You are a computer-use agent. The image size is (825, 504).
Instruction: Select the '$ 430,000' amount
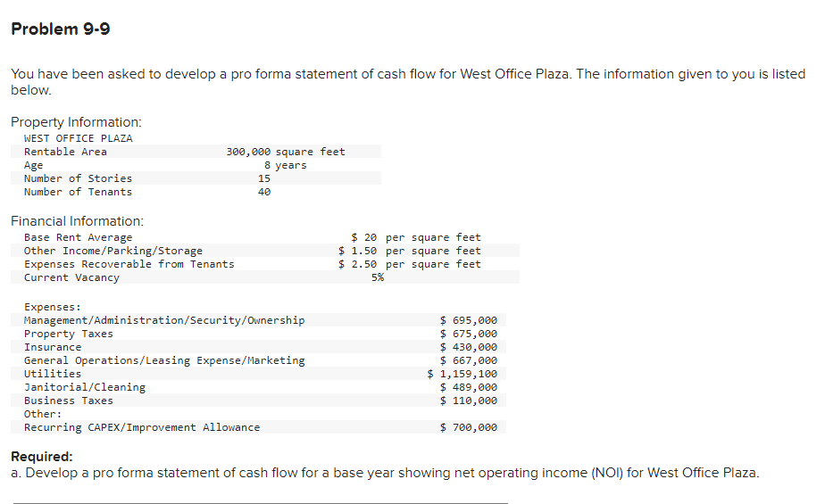[x=468, y=347]
